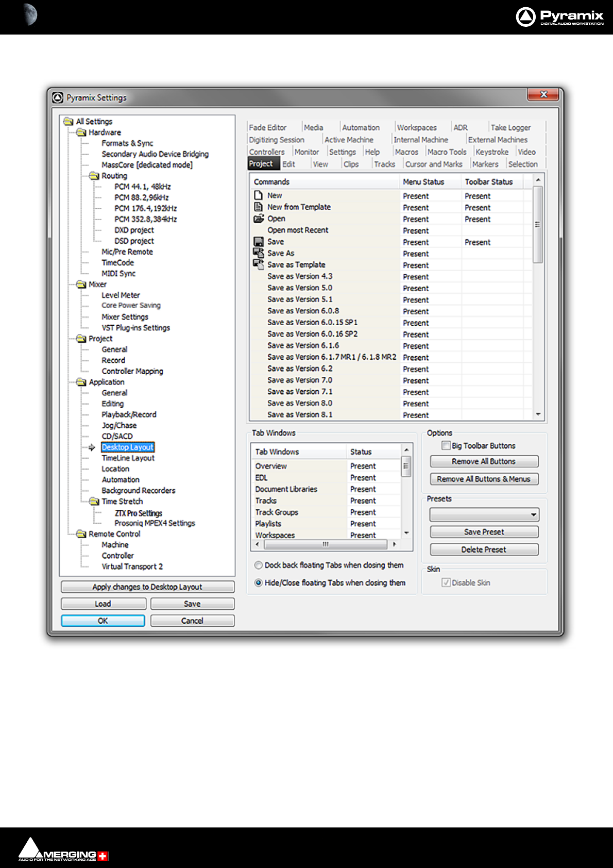Click the Menu Status column header

click(x=430, y=182)
